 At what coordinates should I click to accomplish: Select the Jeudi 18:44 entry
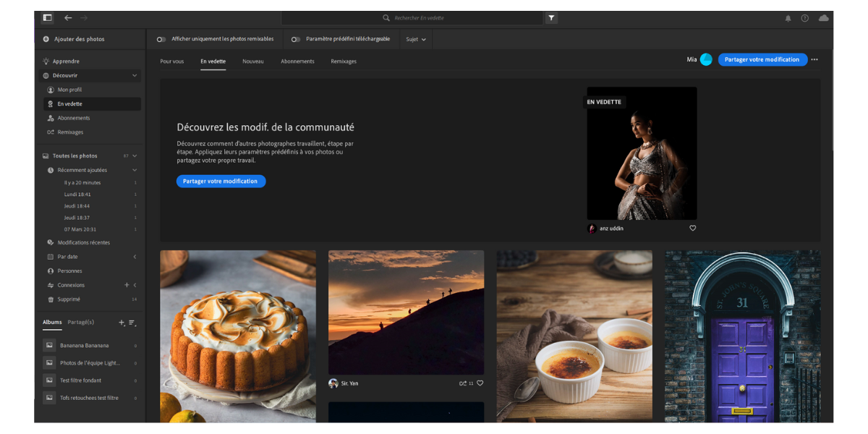(77, 206)
